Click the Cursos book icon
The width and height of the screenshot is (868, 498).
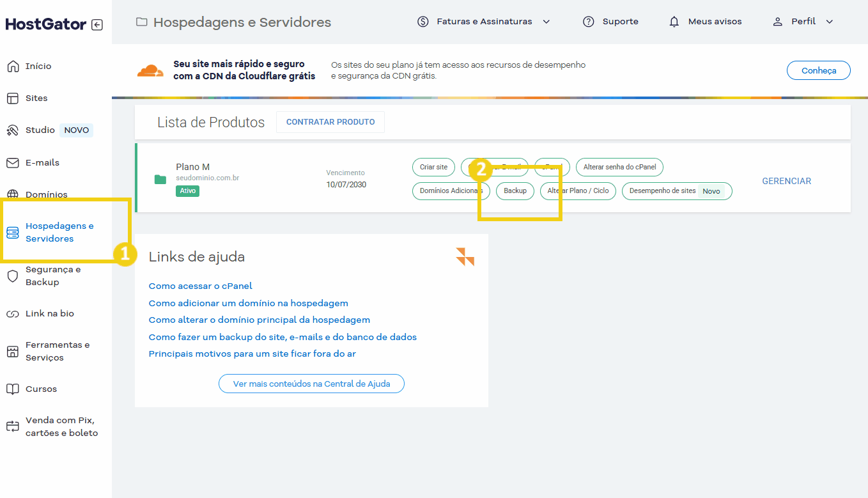12,389
